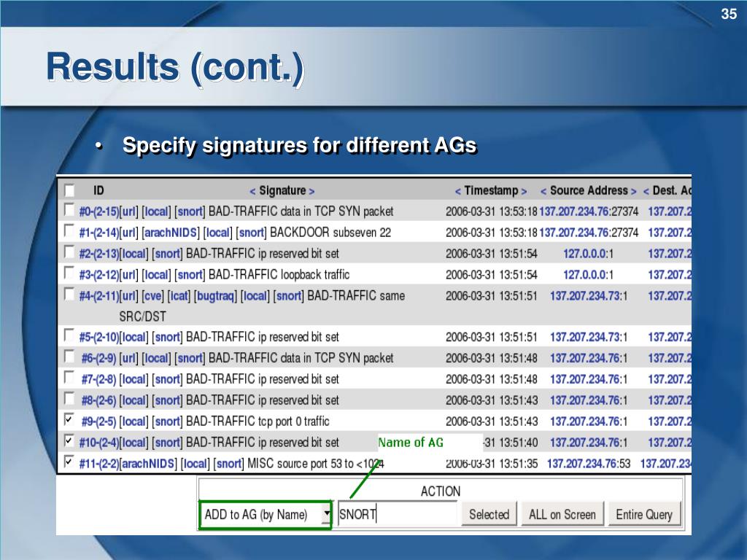
Task: Open source 137.207.234.73 in row #4-(2-11)
Action: tap(584, 296)
